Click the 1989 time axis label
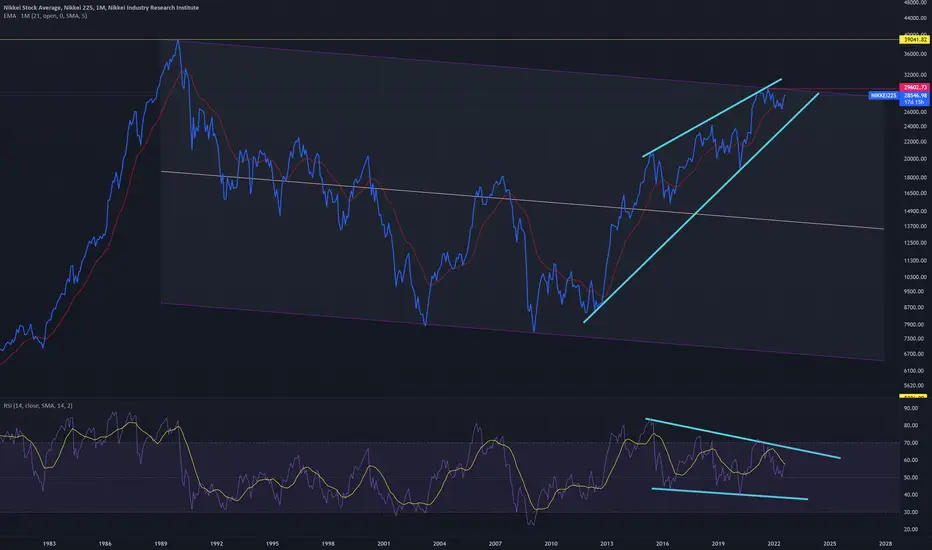 pyautogui.click(x=160, y=543)
